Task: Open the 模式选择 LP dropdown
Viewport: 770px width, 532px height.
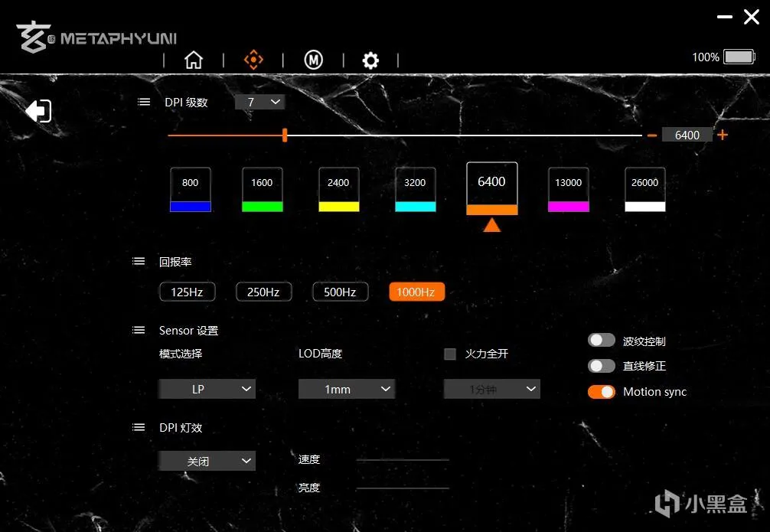Action: click(207, 389)
